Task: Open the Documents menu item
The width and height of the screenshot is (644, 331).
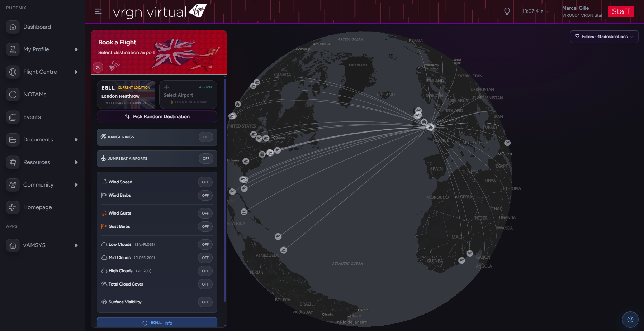Action: [x=38, y=140]
